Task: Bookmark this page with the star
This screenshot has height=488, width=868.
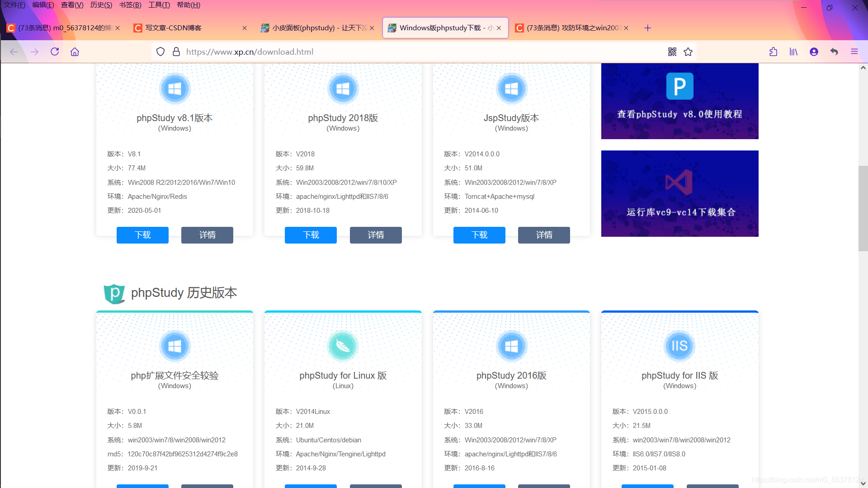Action: [688, 52]
